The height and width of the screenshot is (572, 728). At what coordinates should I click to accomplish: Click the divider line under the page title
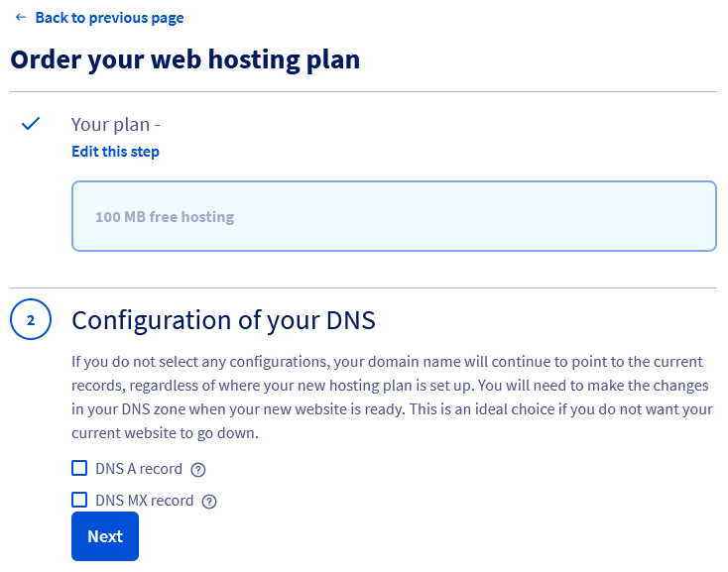click(x=363, y=92)
